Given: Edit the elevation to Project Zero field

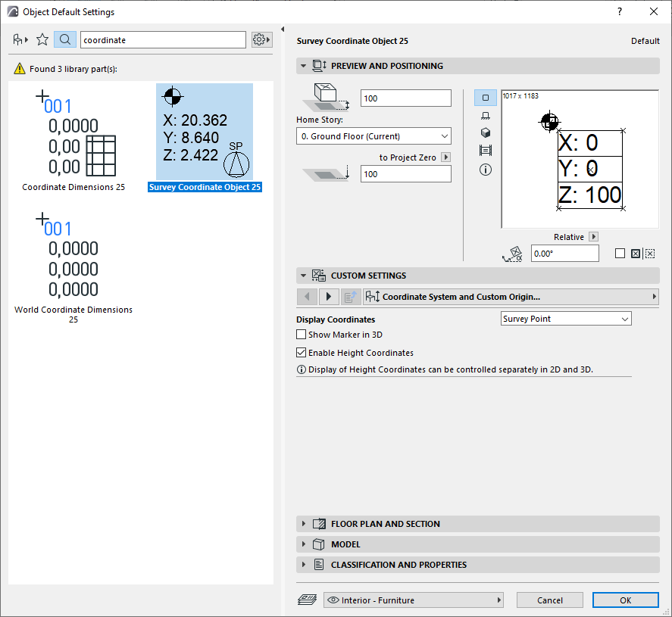Looking at the screenshot, I should click(x=406, y=174).
